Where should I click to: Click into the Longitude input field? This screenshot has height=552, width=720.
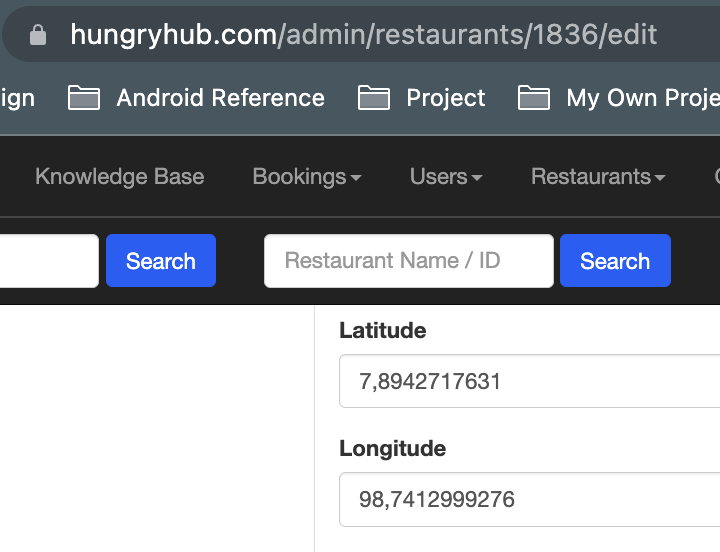[x=530, y=499]
